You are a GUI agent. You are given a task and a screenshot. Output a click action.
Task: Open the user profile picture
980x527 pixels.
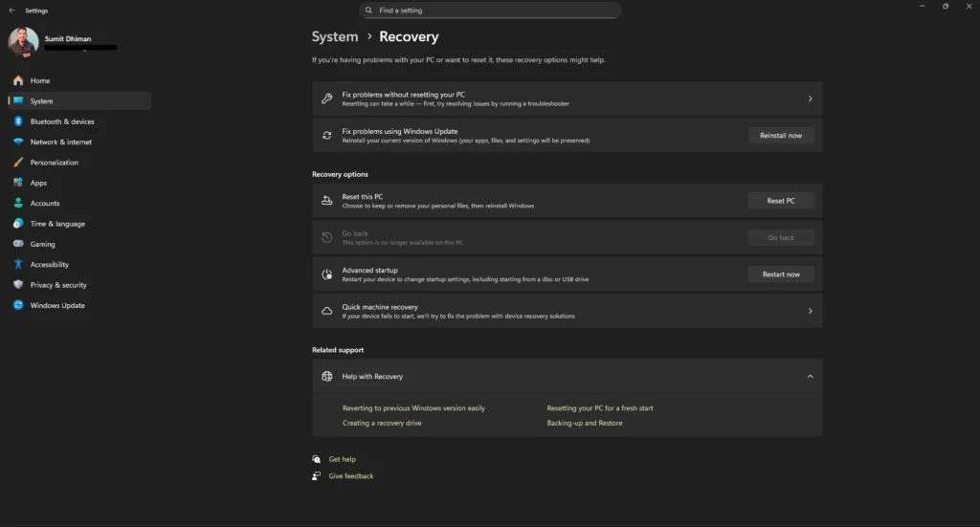23,42
